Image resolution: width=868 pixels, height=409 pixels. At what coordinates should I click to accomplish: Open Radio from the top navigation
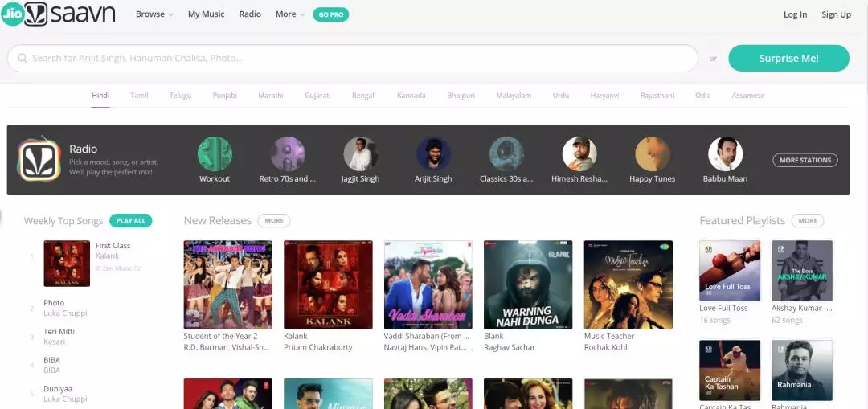(x=250, y=14)
